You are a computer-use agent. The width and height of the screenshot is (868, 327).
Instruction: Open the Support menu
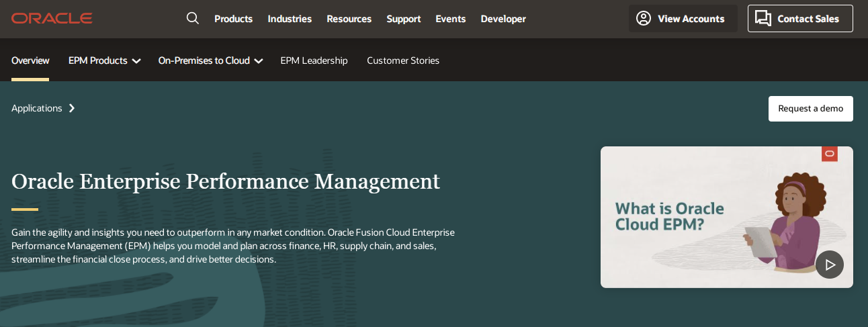tap(403, 19)
